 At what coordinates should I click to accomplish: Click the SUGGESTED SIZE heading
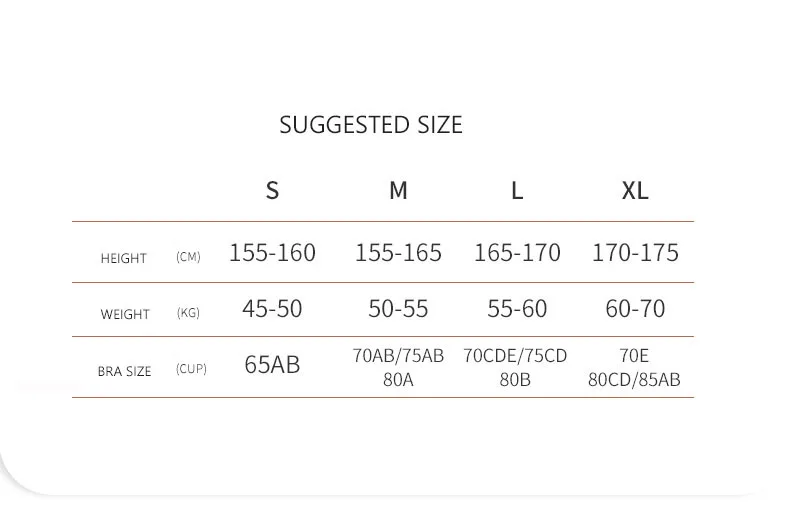pyautogui.click(x=371, y=125)
